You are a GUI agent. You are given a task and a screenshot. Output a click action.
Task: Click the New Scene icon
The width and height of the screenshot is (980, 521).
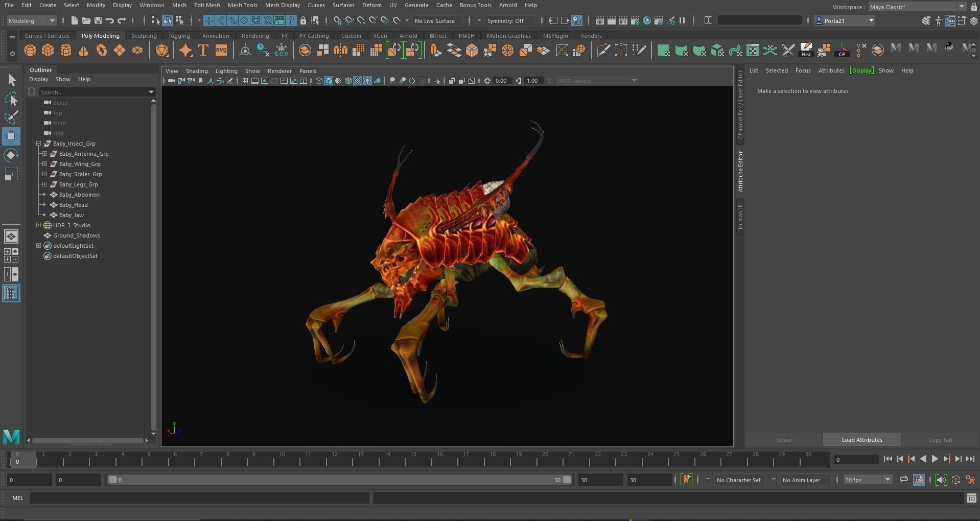pyautogui.click(x=75, y=20)
